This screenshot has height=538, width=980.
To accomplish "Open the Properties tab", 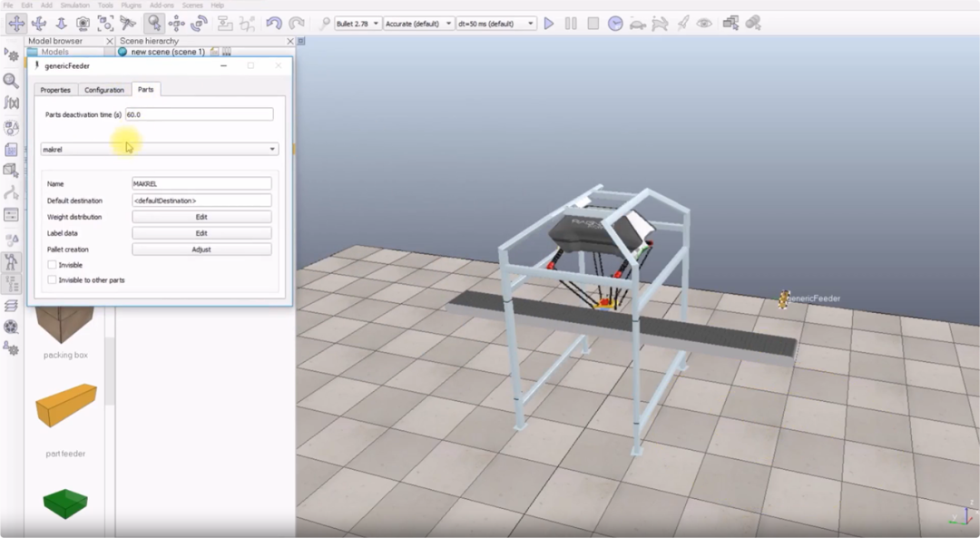I will [55, 90].
